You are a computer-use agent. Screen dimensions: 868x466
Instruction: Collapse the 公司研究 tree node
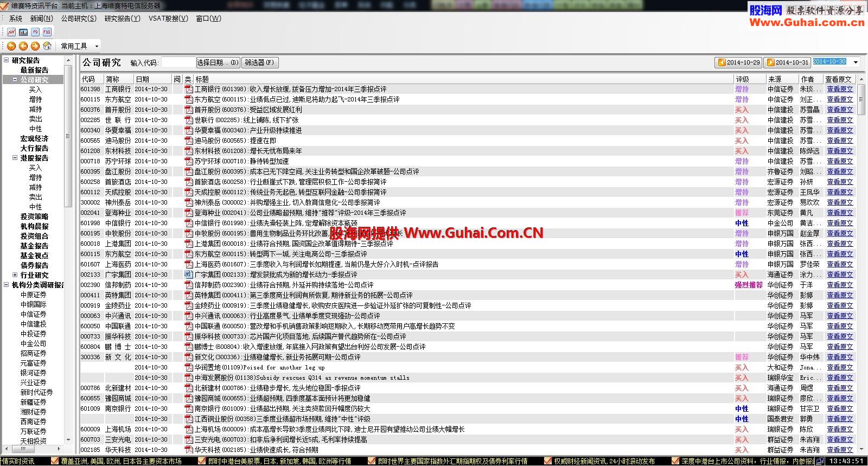point(15,80)
